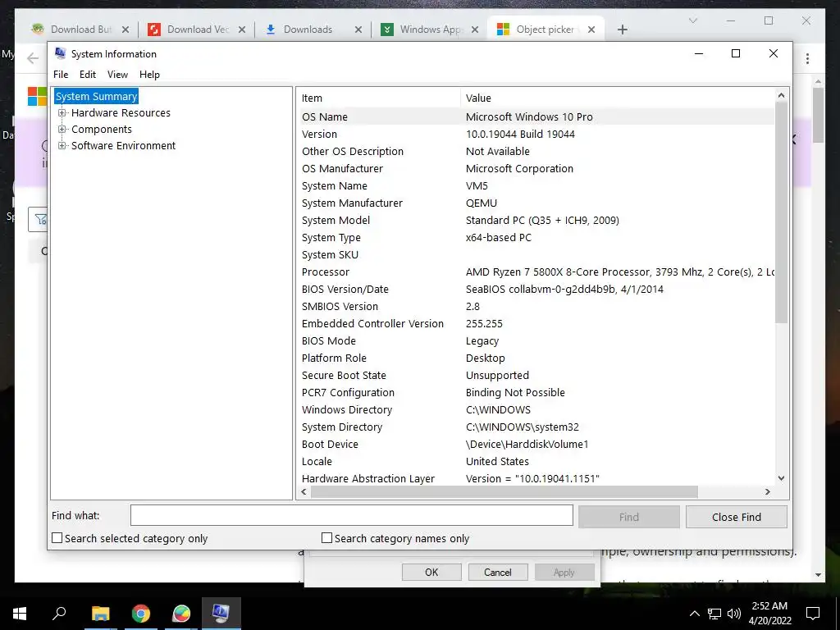This screenshot has width=840, height=630.
Task: Select Hardware Resources tree item
Action: (121, 113)
